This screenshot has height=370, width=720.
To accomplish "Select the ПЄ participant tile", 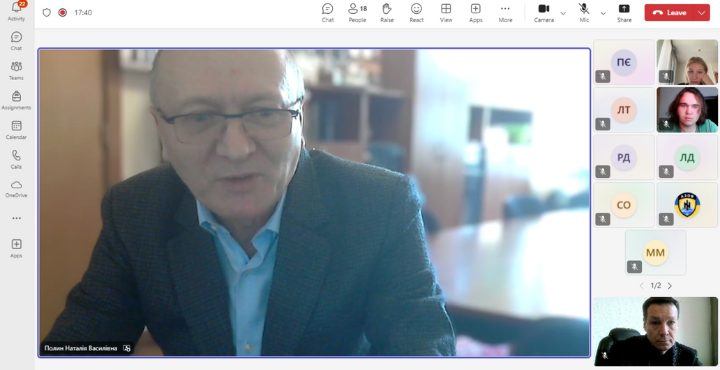I will coord(624,62).
